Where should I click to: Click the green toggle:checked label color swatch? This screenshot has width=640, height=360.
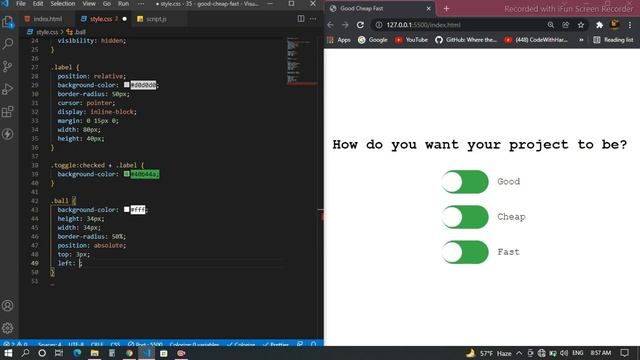[x=127, y=174]
